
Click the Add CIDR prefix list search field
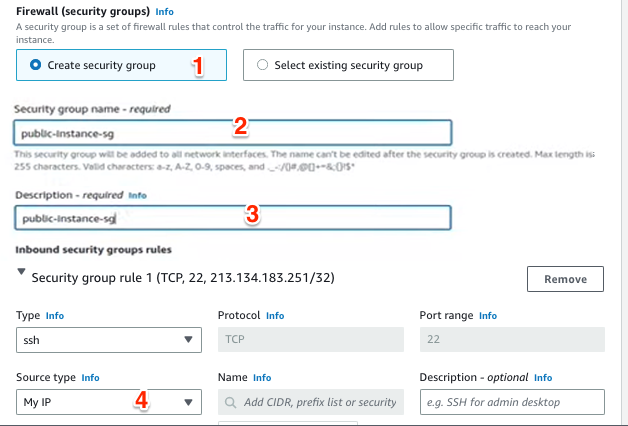tap(312, 402)
